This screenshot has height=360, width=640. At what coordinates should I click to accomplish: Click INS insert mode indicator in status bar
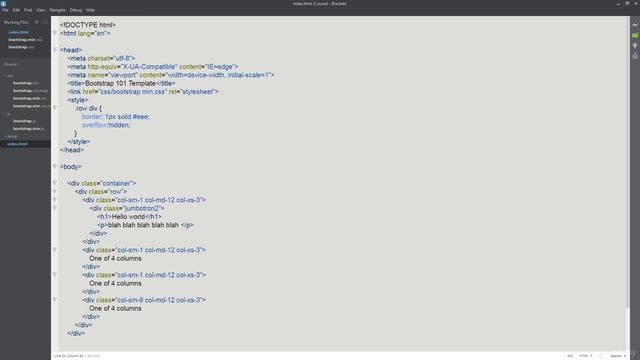pos(570,356)
